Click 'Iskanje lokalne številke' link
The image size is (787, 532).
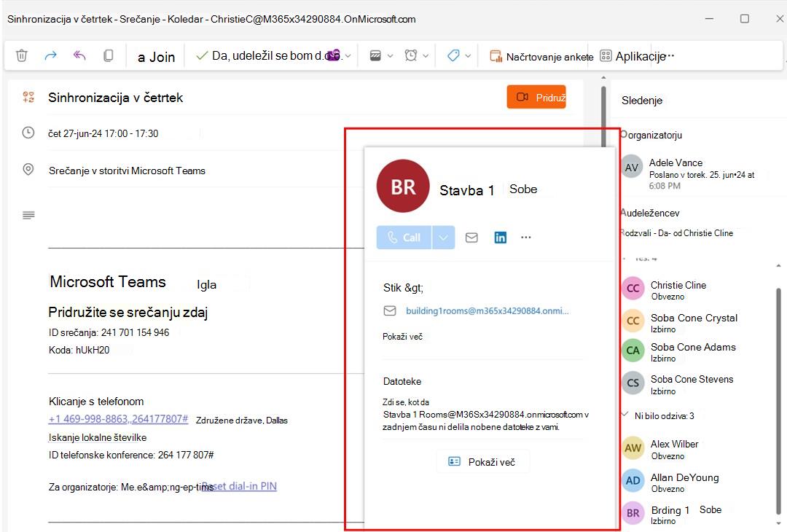98,438
